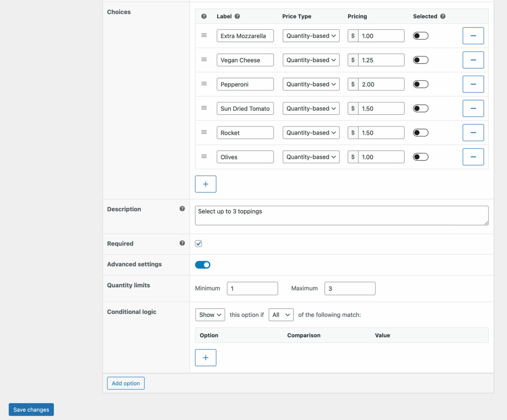Disable the Advanced settings toggle
507x420 pixels.
[x=202, y=265]
